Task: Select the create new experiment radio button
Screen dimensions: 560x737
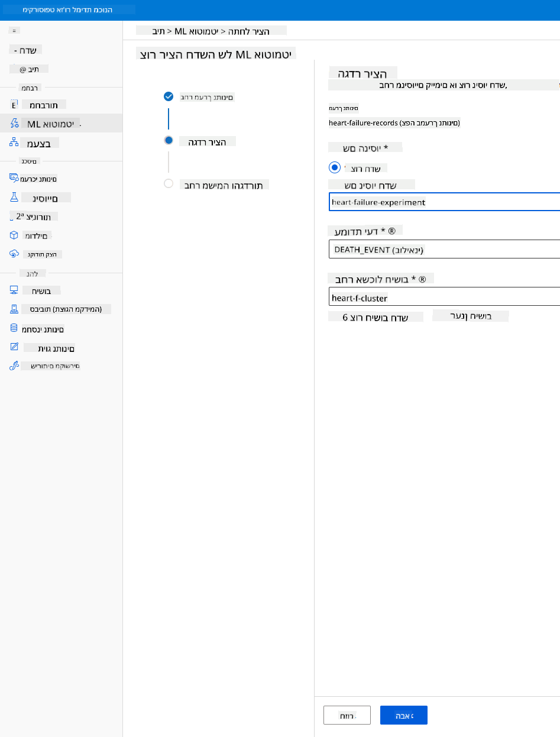Action: click(x=335, y=167)
